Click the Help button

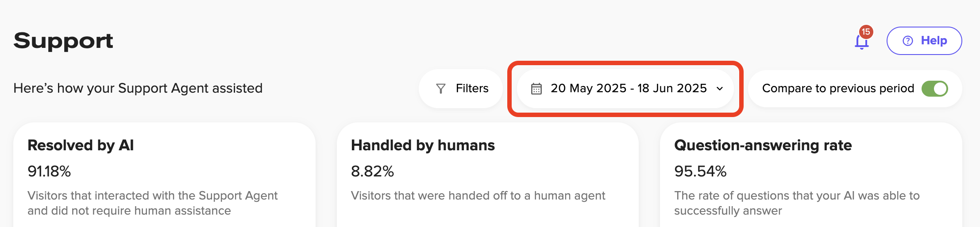pyautogui.click(x=924, y=41)
